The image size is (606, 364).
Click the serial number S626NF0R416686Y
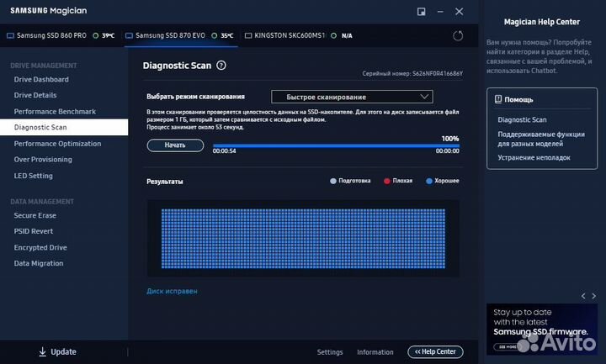(x=437, y=73)
